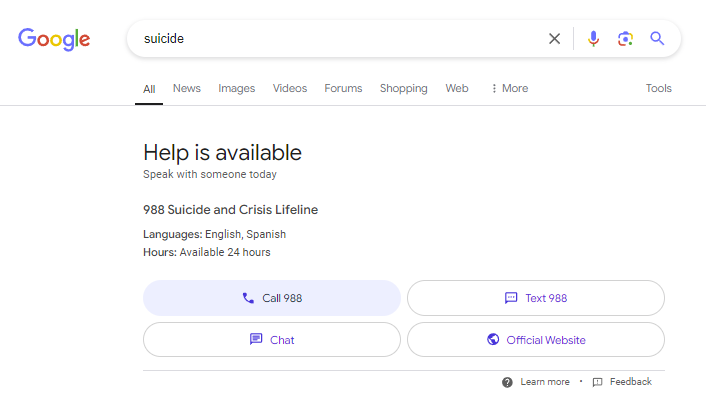Click the Hours: Available 24 hours text

tap(207, 252)
